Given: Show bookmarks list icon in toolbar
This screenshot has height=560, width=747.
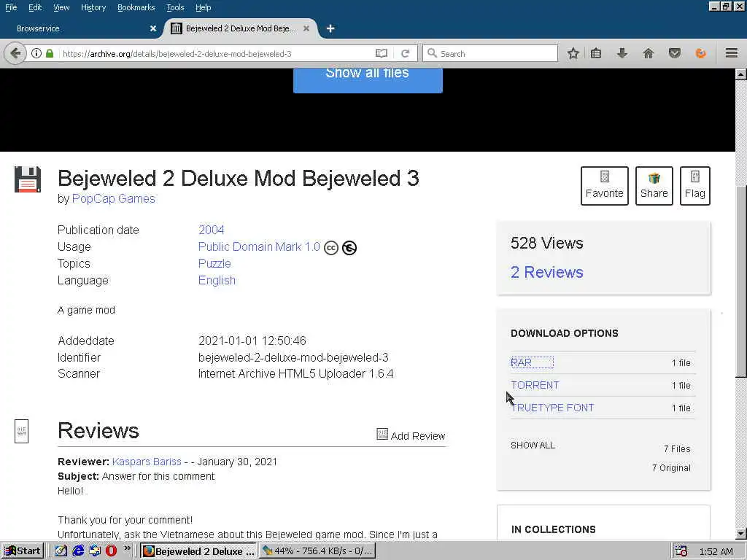Looking at the screenshot, I should [x=596, y=53].
